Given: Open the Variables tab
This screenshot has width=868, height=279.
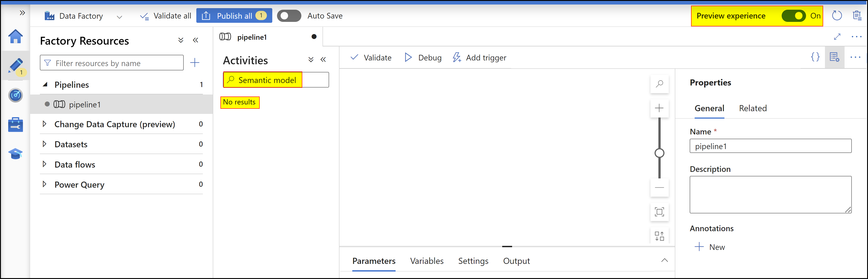Looking at the screenshot, I should (x=427, y=261).
